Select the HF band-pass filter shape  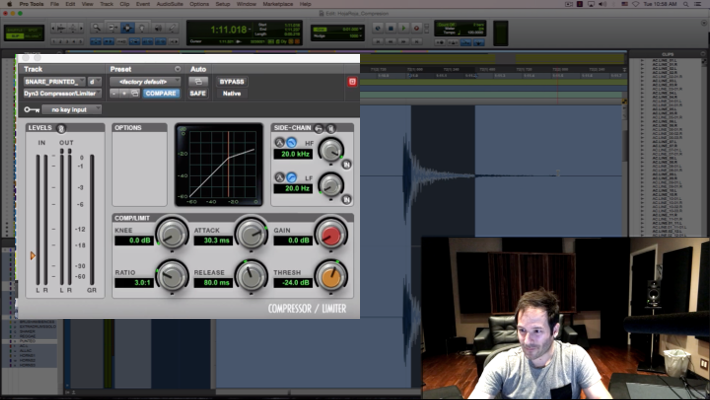click(279, 142)
